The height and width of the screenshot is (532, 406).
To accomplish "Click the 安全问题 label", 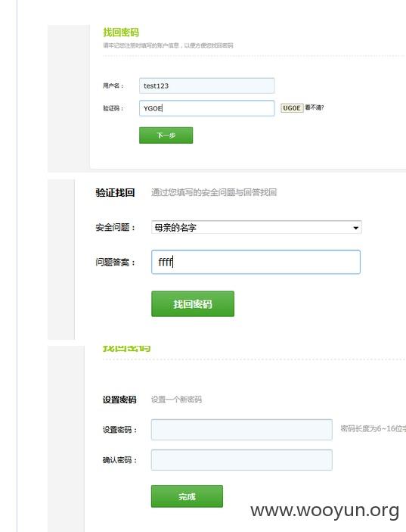I will click(115, 227).
